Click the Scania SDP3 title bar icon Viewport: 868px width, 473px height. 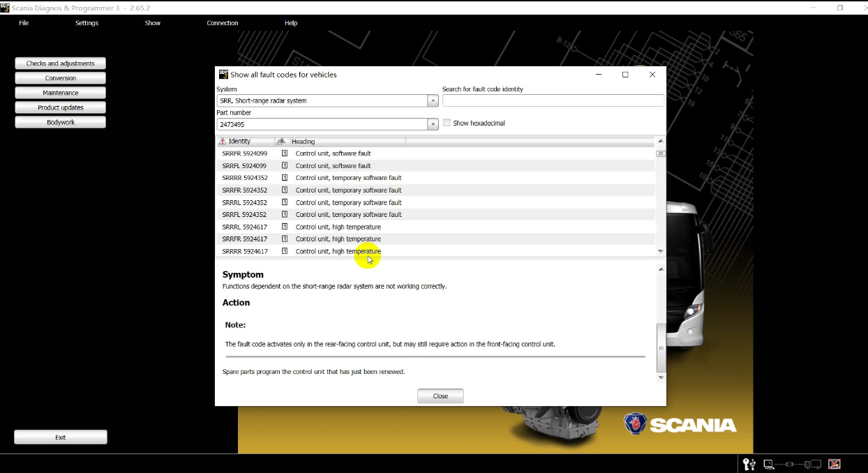tap(5, 7)
